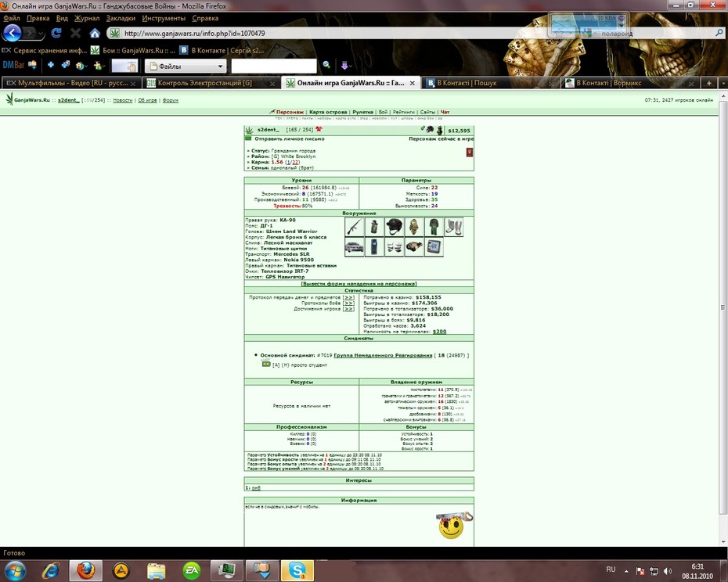Click the stop loading X icon
The height and width of the screenshot is (582, 728).
76,33
